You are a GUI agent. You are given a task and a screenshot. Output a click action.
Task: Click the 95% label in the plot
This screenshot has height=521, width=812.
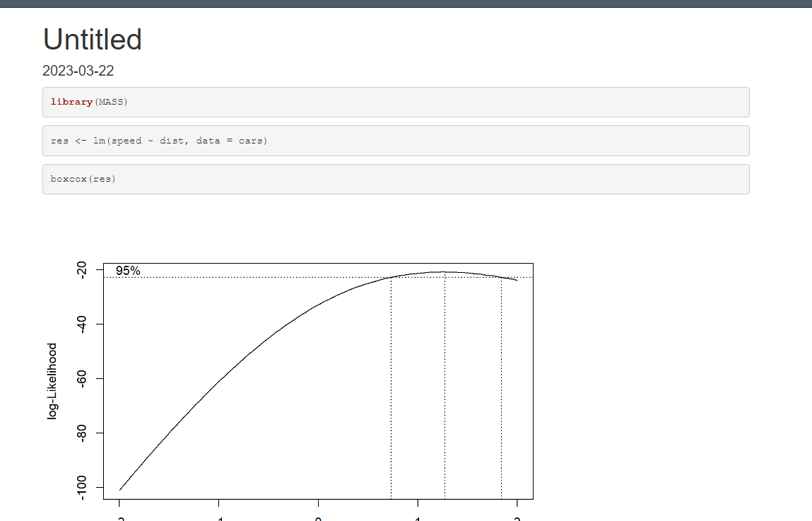128,271
